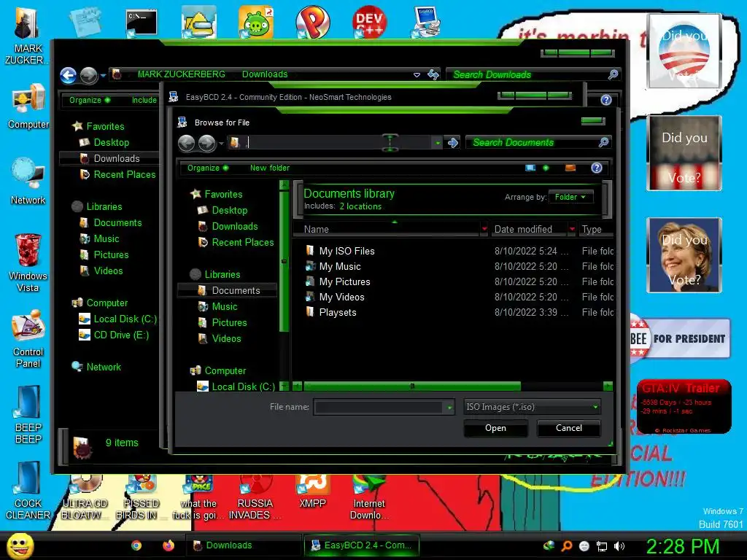
Task: Click the horizontal scrollbar in file list
Action: click(413, 386)
